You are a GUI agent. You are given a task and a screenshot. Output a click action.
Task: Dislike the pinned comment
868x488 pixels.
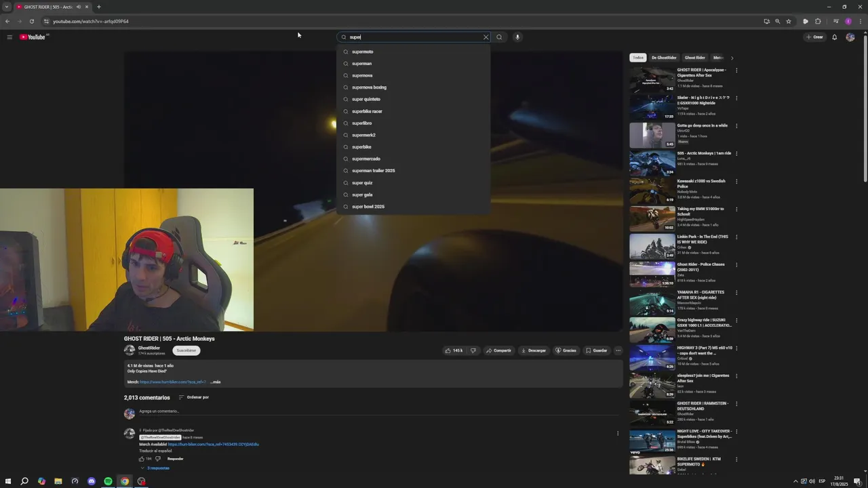[x=158, y=459]
